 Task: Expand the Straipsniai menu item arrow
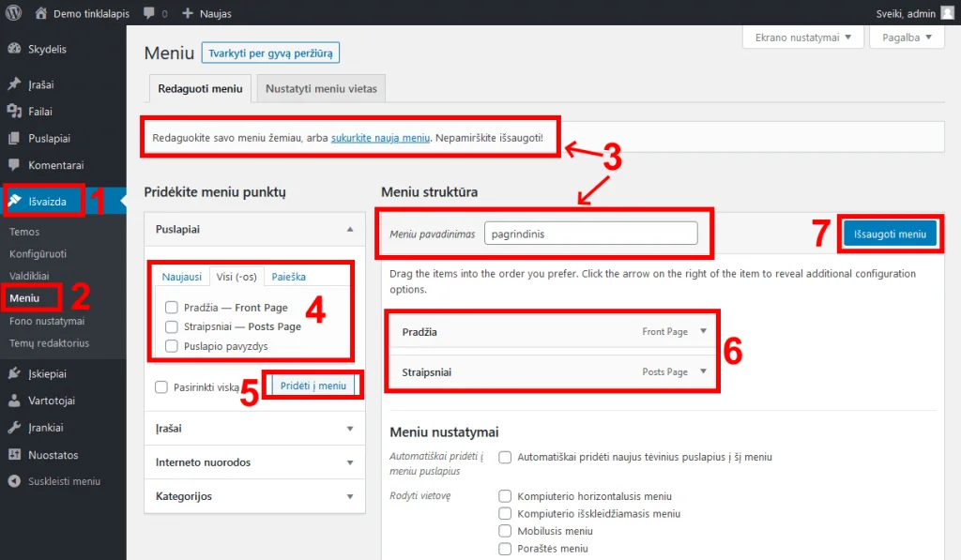(x=704, y=371)
